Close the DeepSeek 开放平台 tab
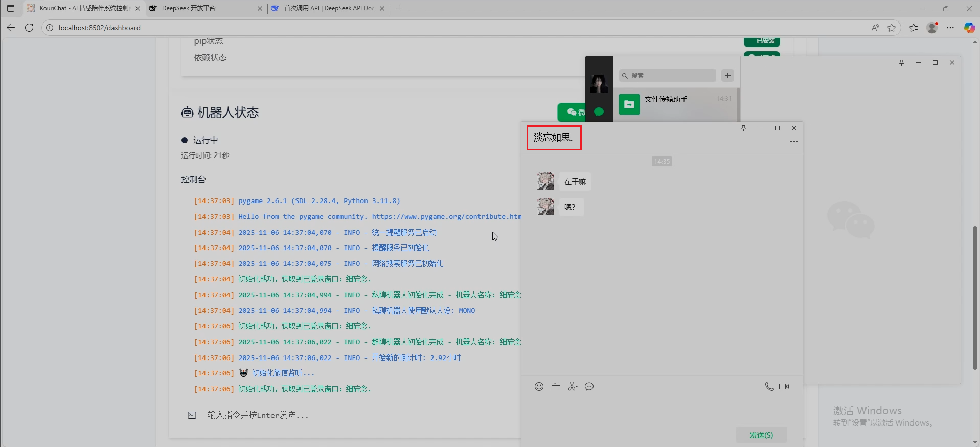The height and width of the screenshot is (447, 980). pos(260,8)
